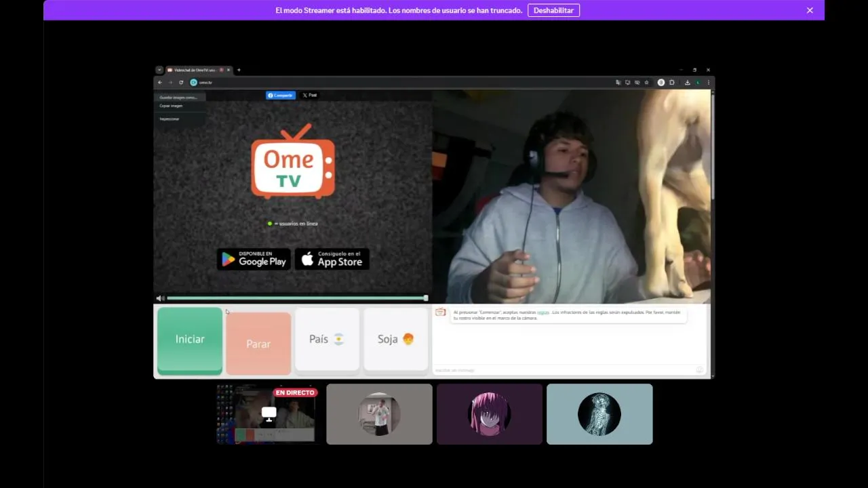Choose 'Copiar imagen' from context menu
This screenshot has width=868, height=488.
[179, 106]
